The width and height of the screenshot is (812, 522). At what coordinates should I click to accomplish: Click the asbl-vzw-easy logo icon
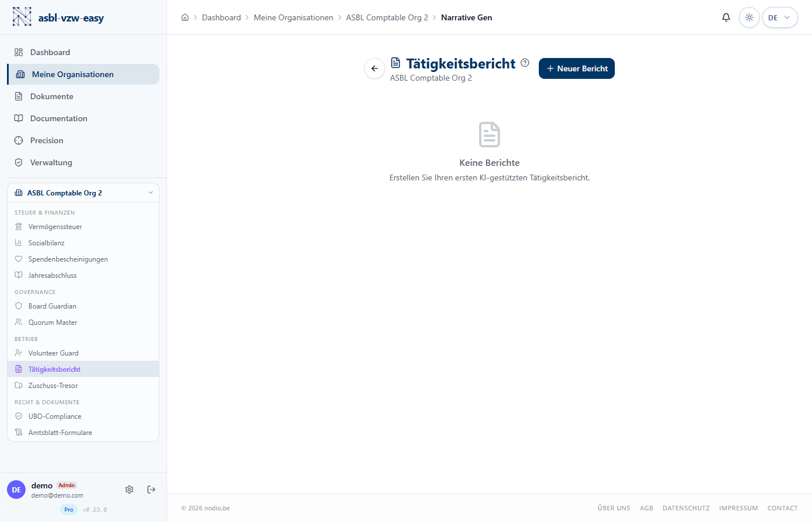coord(22,17)
